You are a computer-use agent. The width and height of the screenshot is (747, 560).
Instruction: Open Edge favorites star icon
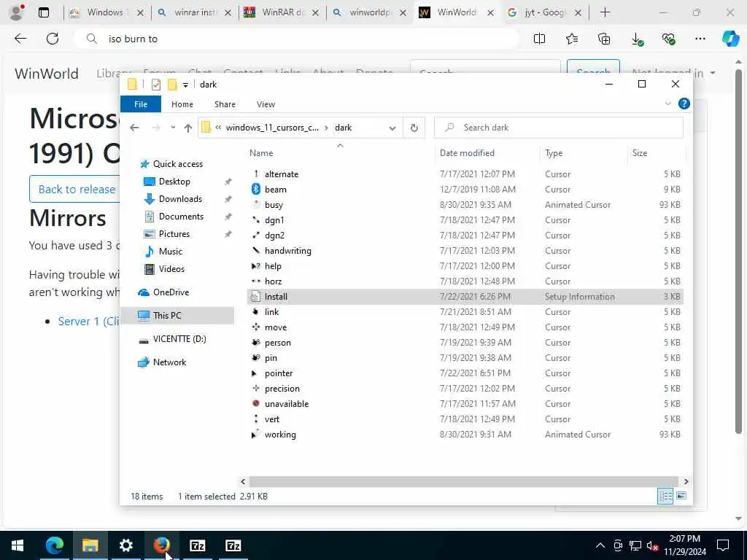pyautogui.click(x=572, y=39)
